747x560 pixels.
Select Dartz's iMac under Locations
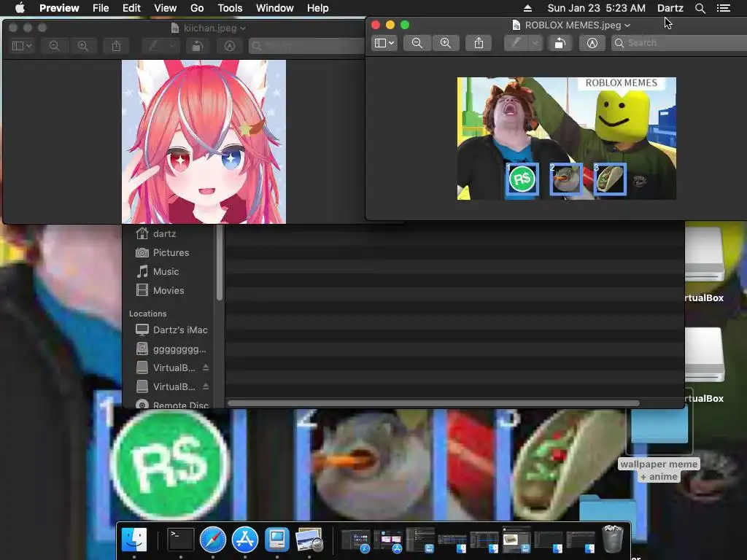point(180,330)
